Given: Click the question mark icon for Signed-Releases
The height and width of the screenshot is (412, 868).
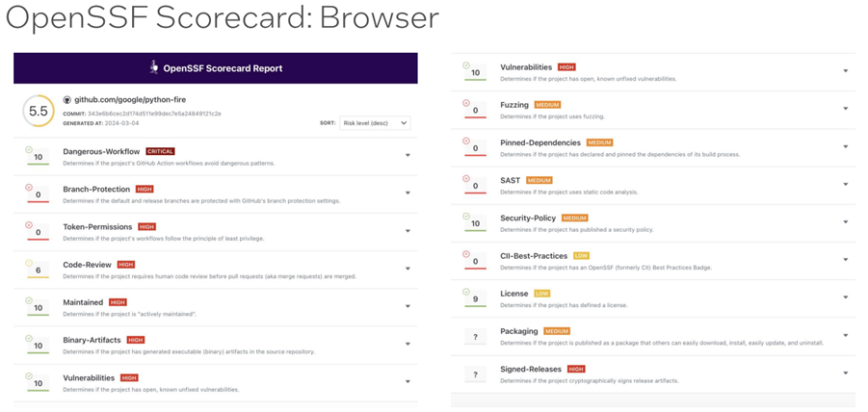Looking at the screenshot, I should click(x=475, y=373).
